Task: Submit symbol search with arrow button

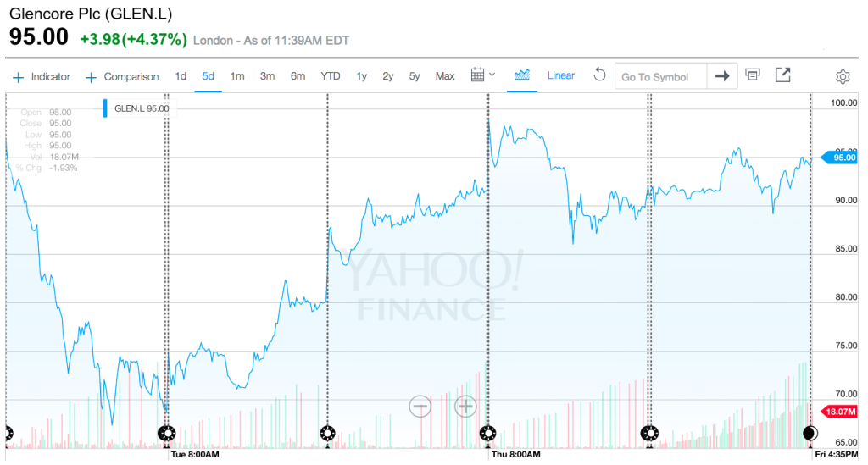Action: coord(722,76)
